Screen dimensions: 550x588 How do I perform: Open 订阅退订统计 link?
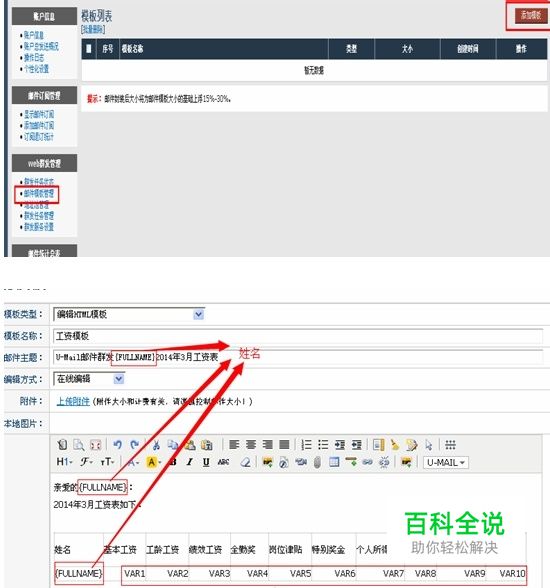coord(39,136)
